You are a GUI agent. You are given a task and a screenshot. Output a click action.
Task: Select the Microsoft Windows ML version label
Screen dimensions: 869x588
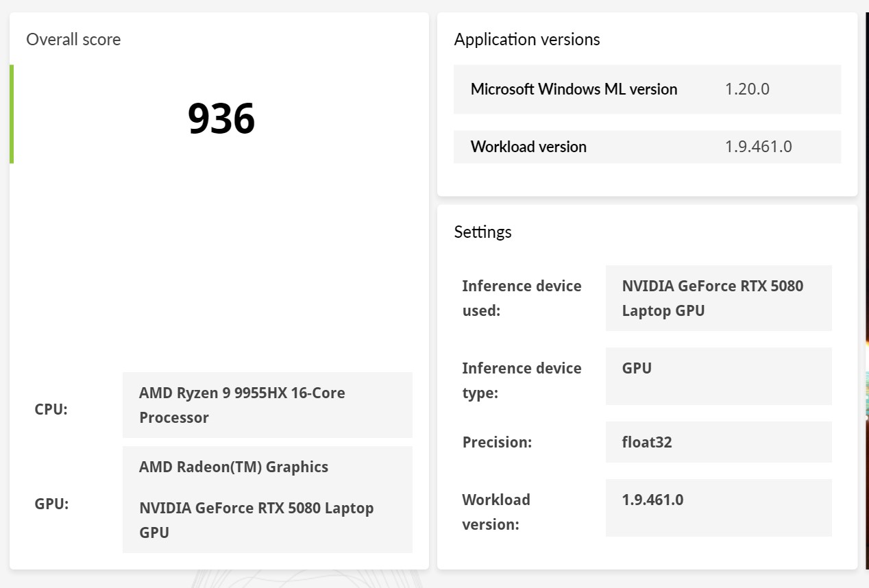click(574, 89)
